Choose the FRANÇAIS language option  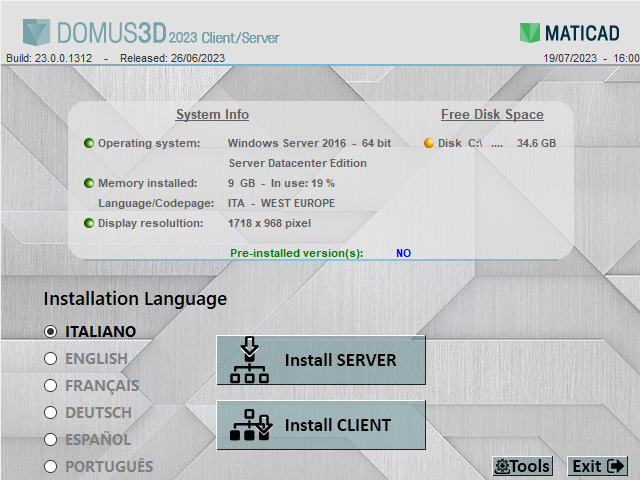51,385
